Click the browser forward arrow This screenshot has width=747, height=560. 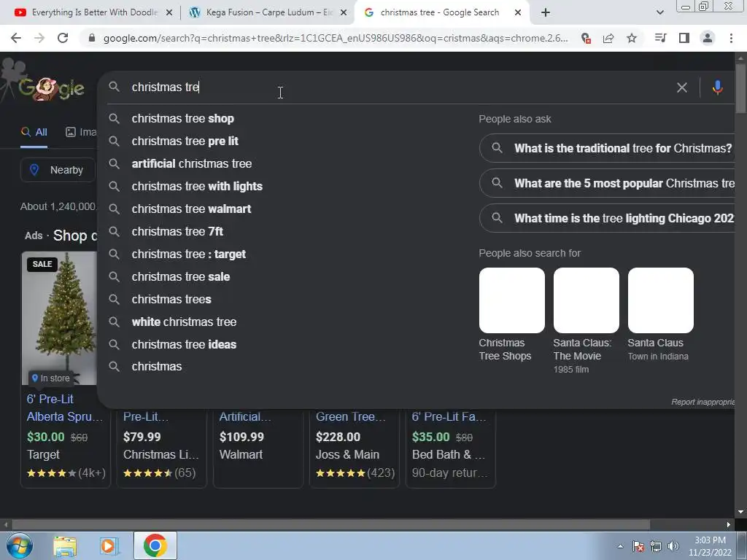point(39,38)
